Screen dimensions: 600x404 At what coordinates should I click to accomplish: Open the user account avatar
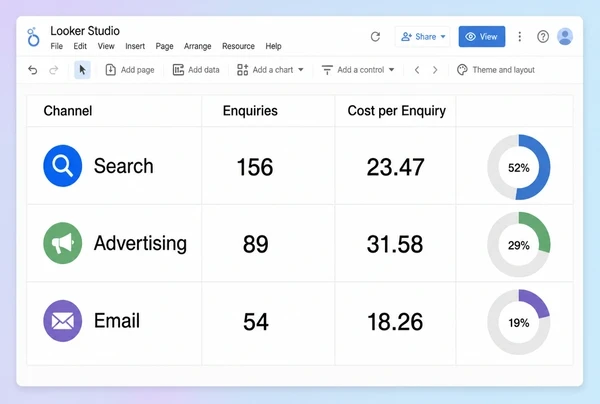click(565, 37)
